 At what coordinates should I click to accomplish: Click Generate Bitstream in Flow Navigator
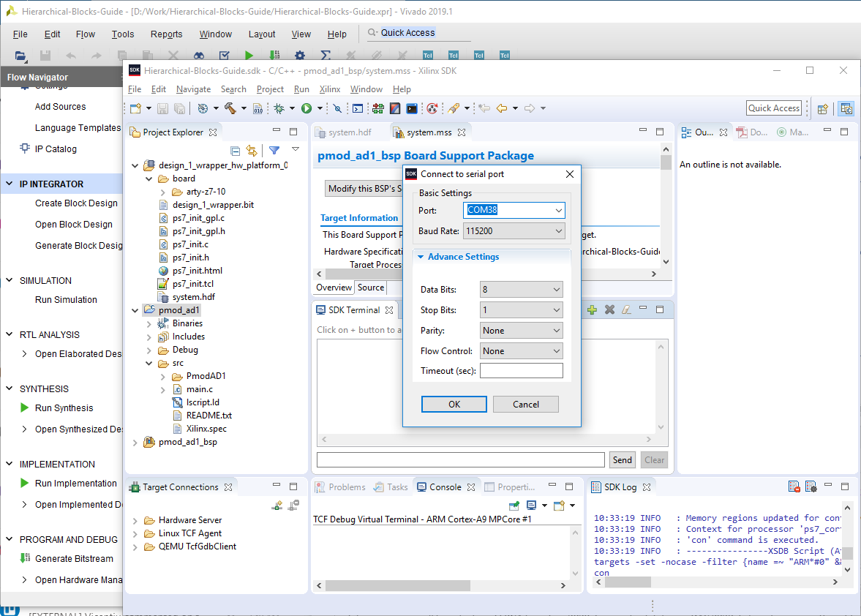(x=74, y=559)
